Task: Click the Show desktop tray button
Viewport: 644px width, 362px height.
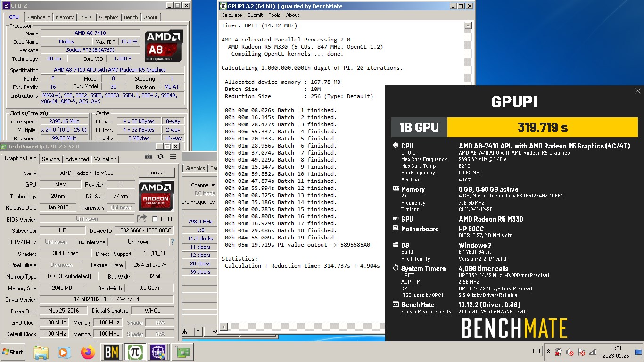Action: [x=638, y=352]
